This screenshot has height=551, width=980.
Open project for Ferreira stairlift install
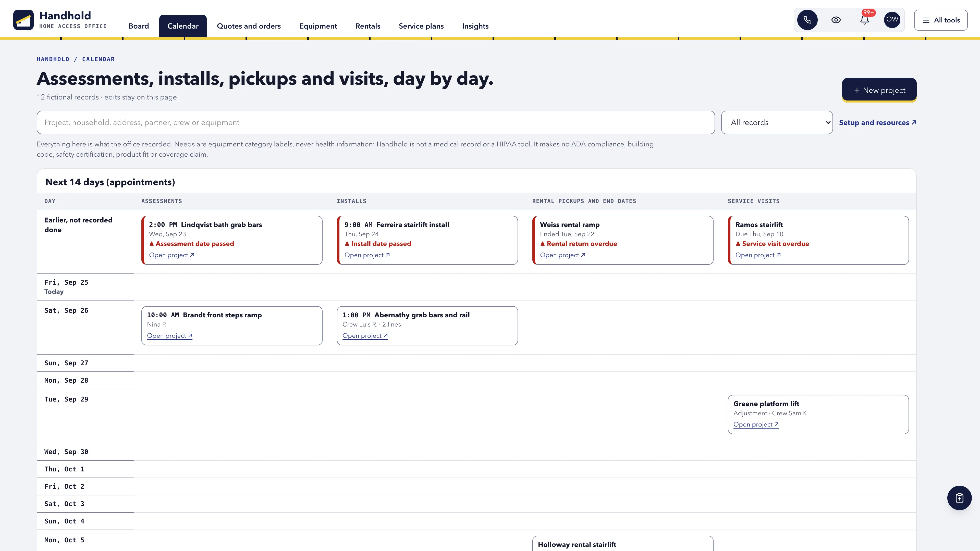(367, 255)
